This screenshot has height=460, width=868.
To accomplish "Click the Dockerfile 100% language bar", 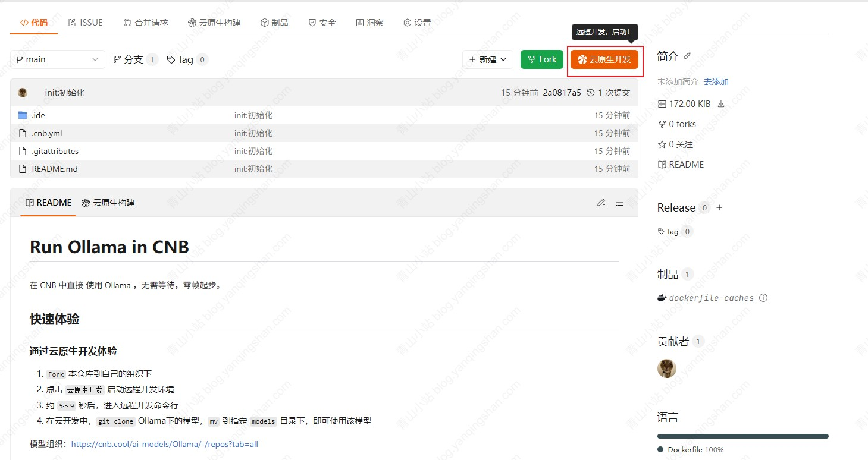I will (742, 435).
